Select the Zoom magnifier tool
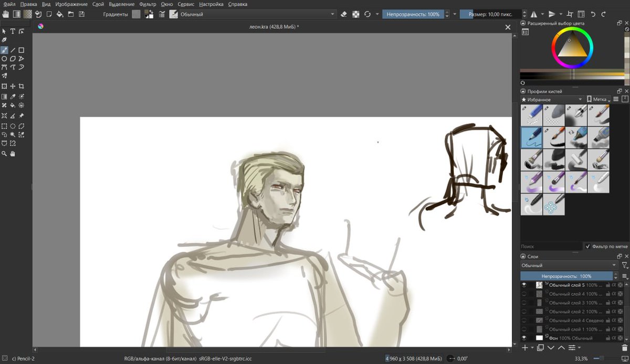The height and width of the screenshot is (364, 630). (x=4, y=154)
